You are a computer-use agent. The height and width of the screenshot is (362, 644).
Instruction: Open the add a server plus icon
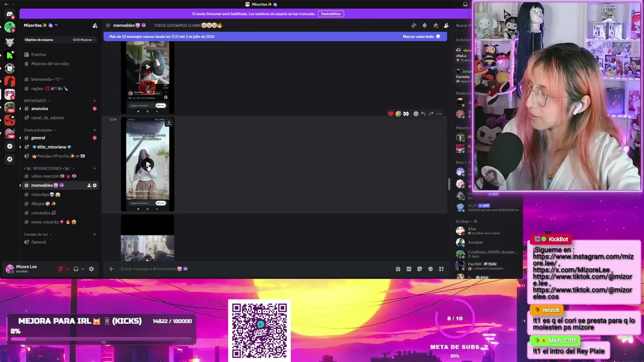(x=10, y=146)
